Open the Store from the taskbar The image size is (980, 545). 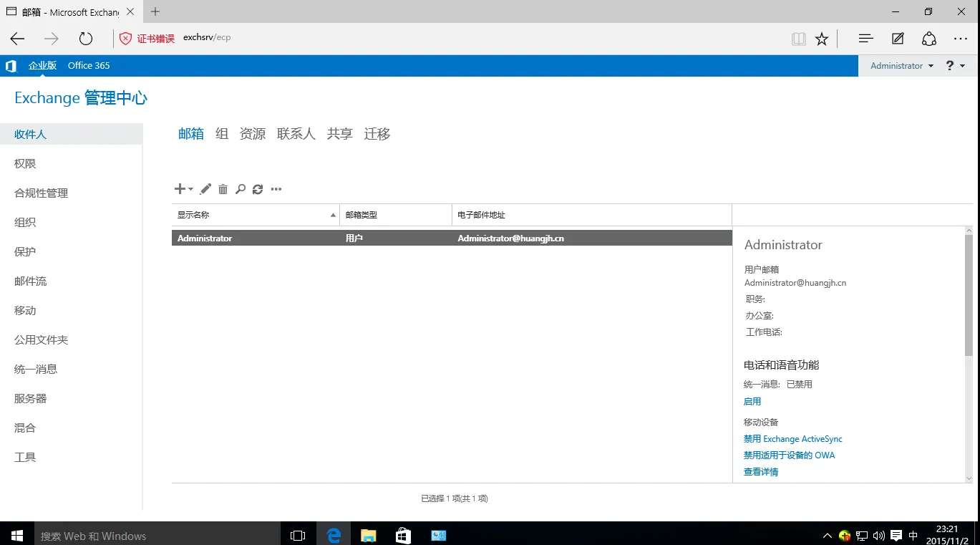coord(404,535)
